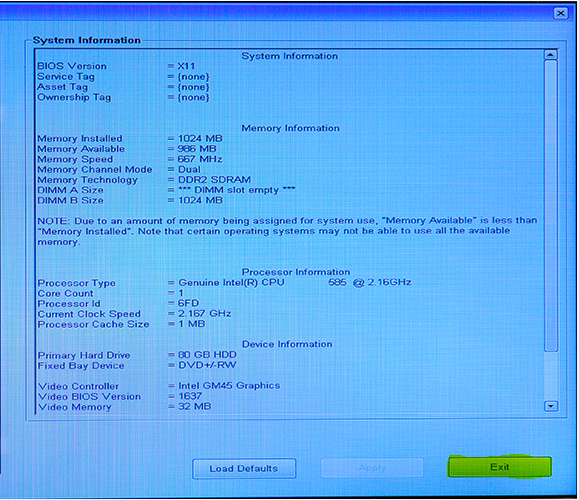Close the BIOS setup window
Viewport: 579px width, 500px height.
pyautogui.click(x=561, y=13)
